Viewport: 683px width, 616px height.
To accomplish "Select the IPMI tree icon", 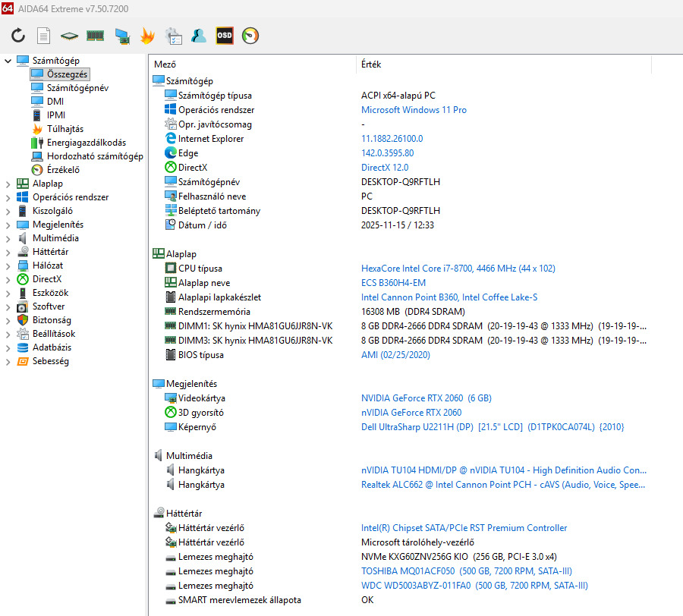I will tap(37, 115).
